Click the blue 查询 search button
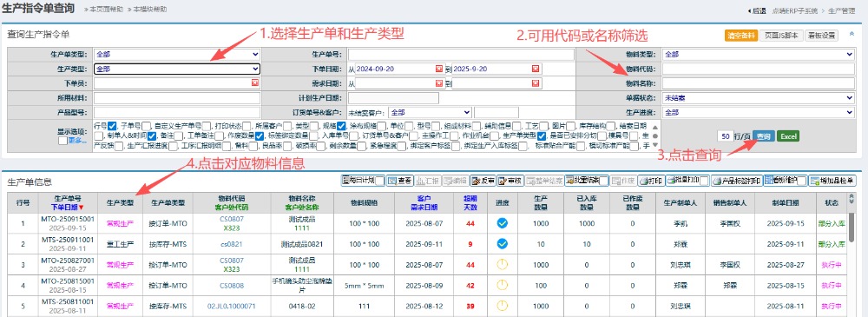This screenshot has height=317, width=868. [x=763, y=136]
